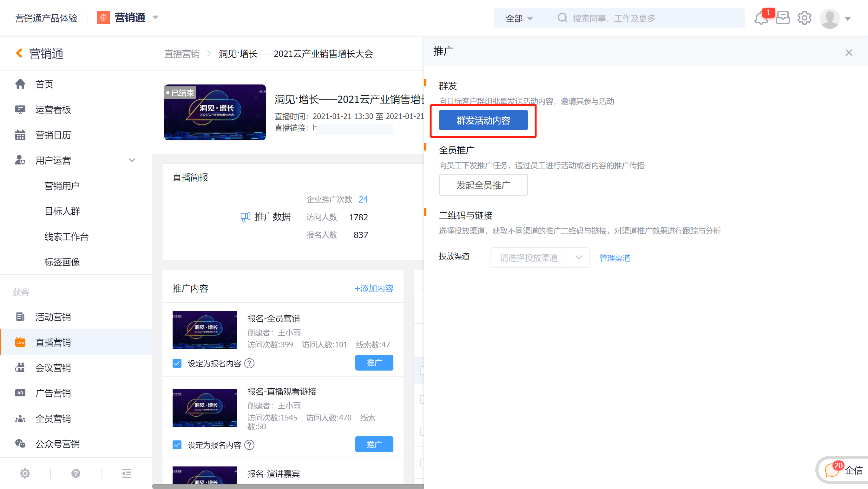Open the live event cover thumbnail
Screen dimensions: 868x489
tap(215, 112)
